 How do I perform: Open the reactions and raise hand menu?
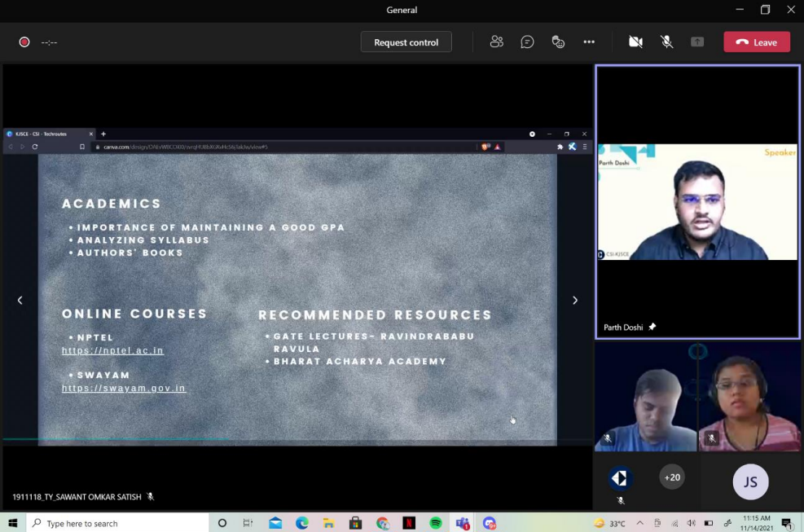pos(558,42)
